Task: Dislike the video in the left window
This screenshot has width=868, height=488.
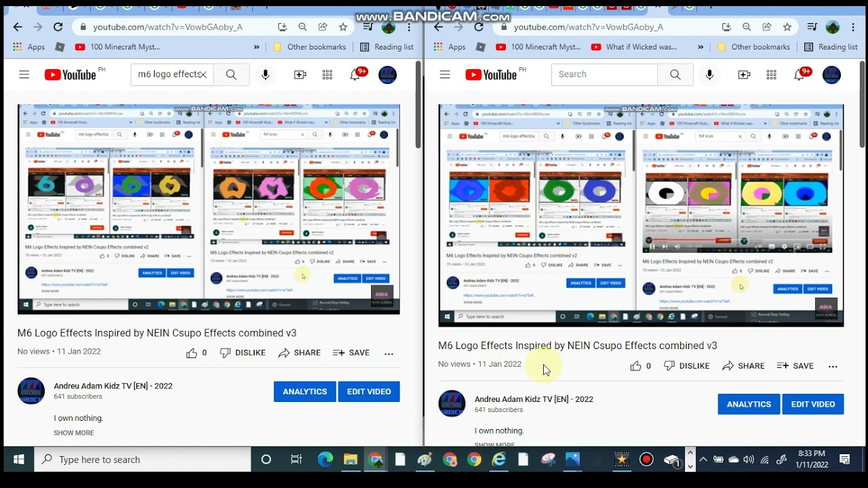Action: (243, 353)
